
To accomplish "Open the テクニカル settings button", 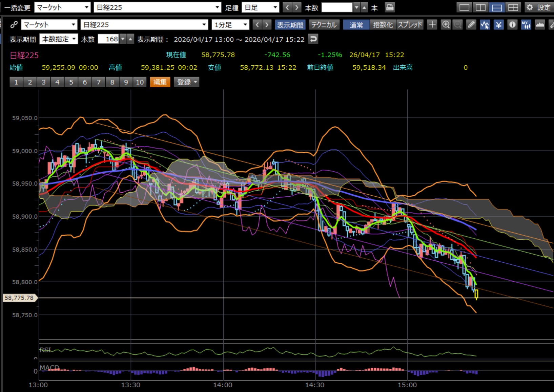I will 324,25.
